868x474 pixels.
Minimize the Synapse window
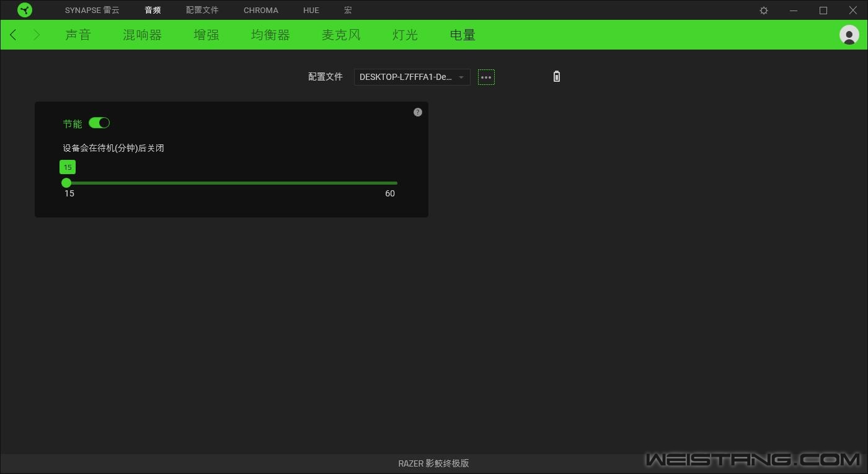(x=794, y=11)
